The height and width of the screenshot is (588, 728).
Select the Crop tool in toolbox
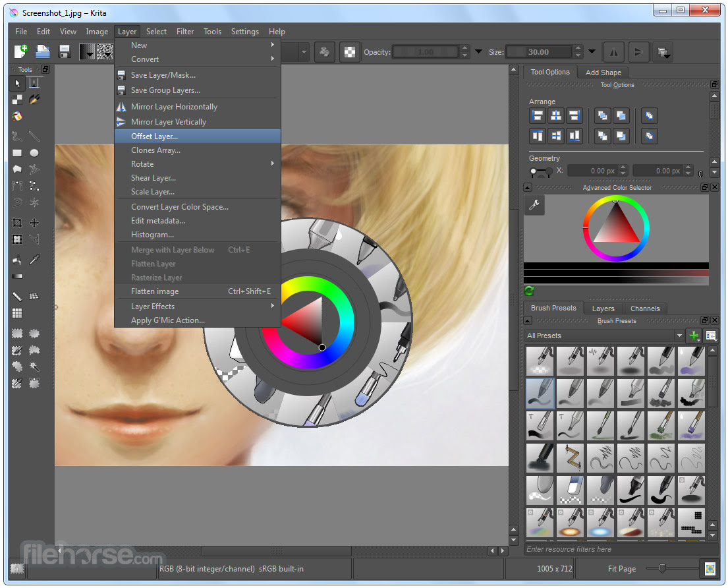pyautogui.click(x=17, y=223)
